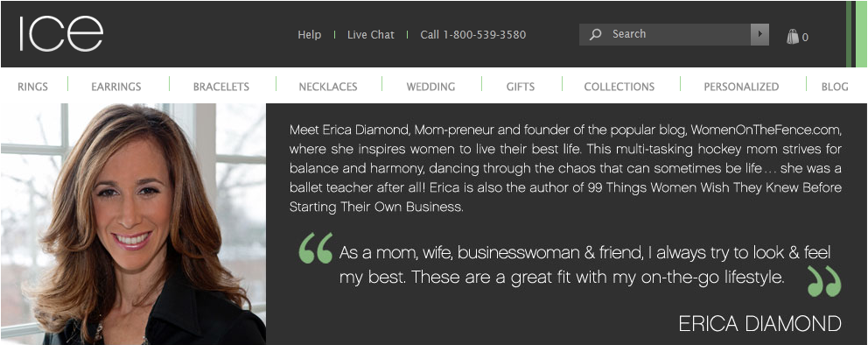Screen dimensions: 868x345
Task: Select the Bracelets menu item
Action: click(220, 87)
